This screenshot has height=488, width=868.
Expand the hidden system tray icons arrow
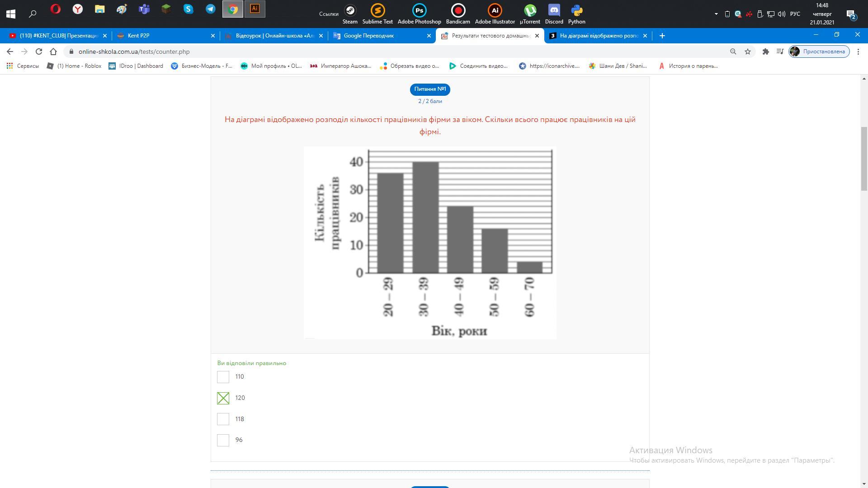coord(716,14)
